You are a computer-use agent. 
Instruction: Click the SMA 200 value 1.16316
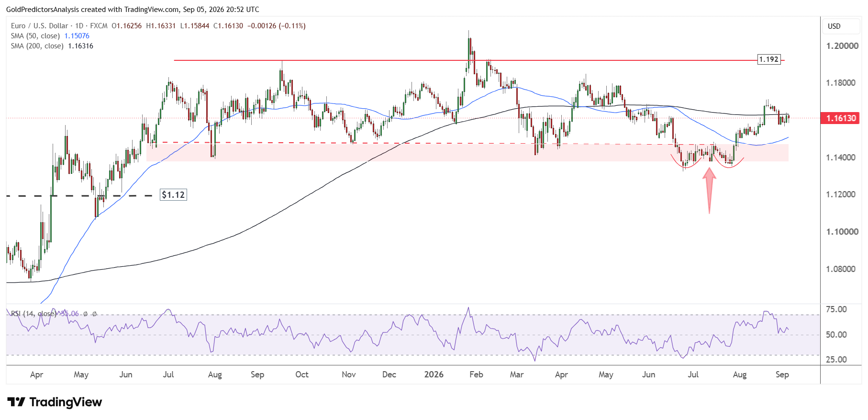click(80, 46)
